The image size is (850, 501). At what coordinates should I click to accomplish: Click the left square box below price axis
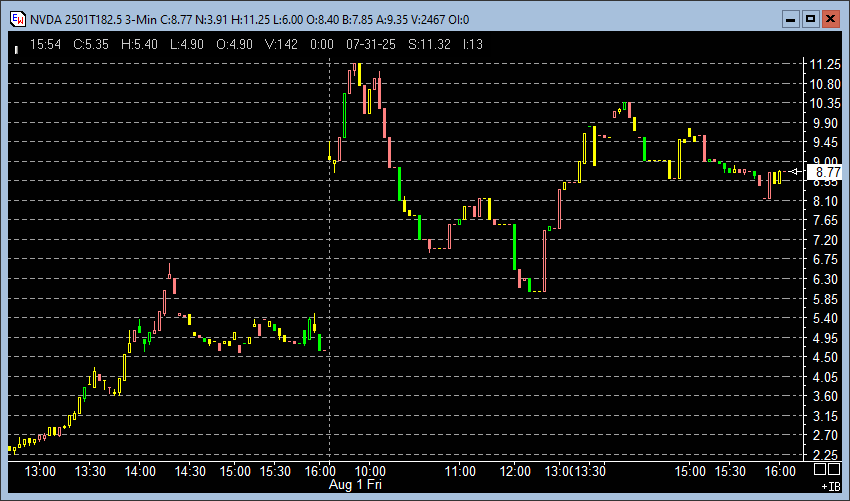click(x=820, y=469)
